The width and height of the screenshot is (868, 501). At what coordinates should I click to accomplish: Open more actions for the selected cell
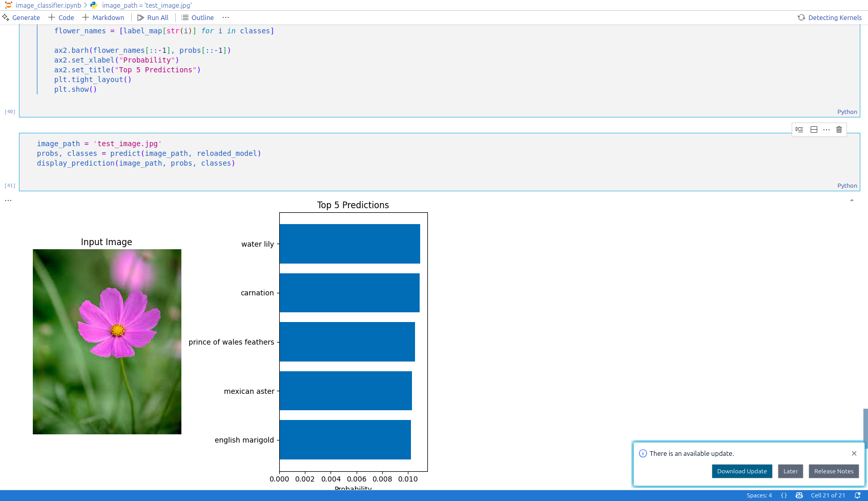coord(826,129)
